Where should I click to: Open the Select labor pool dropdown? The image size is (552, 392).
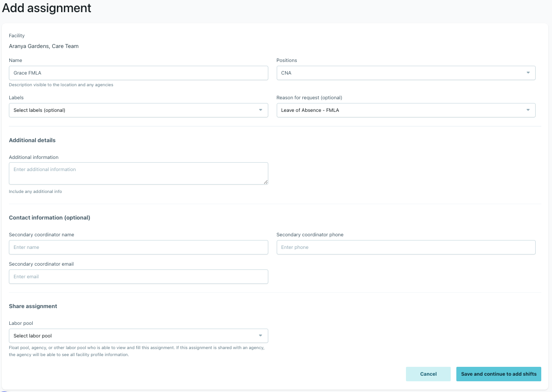tap(139, 336)
